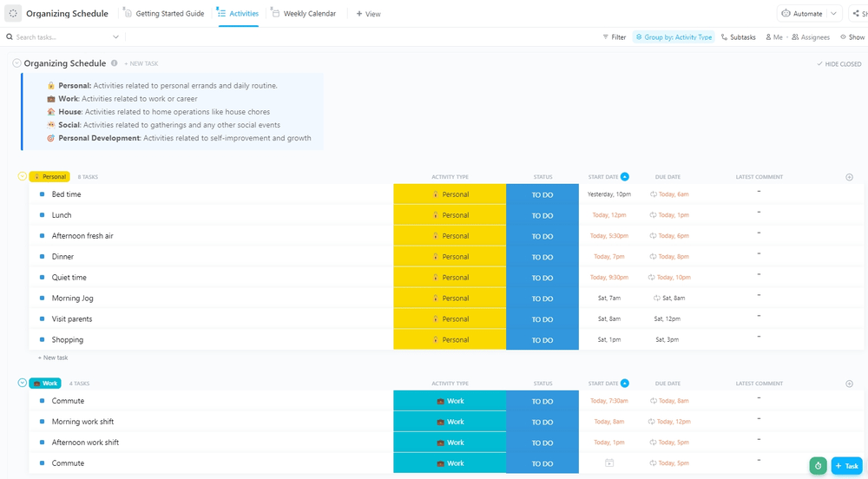Viewport: 868px width, 479px height.
Task: Toggle status square for Morning Jog task
Action: click(x=42, y=299)
